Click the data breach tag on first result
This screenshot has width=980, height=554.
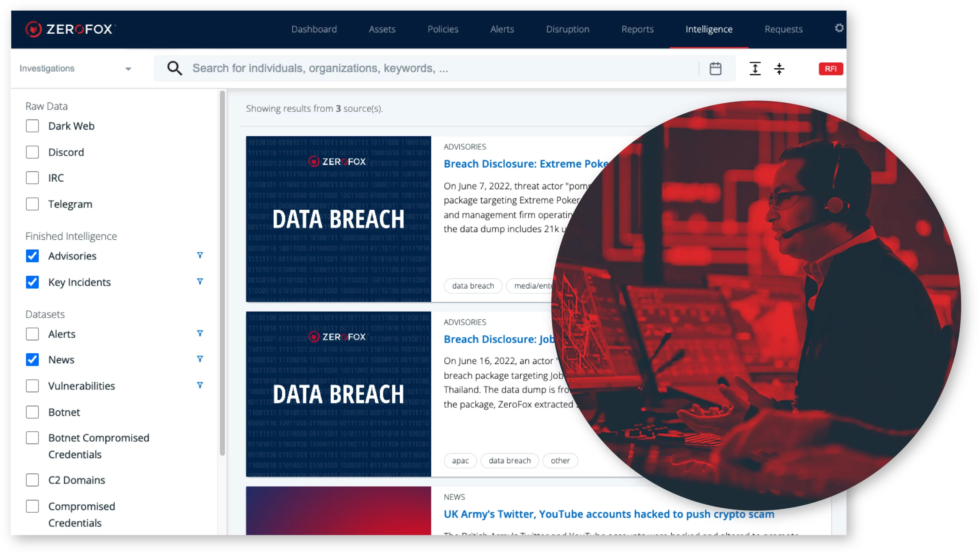(x=473, y=286)
